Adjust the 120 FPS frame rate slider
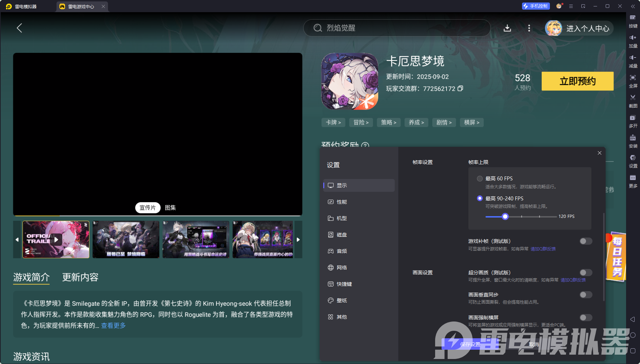The height and width of the screenshot is (364, 640). click(505, 216)
